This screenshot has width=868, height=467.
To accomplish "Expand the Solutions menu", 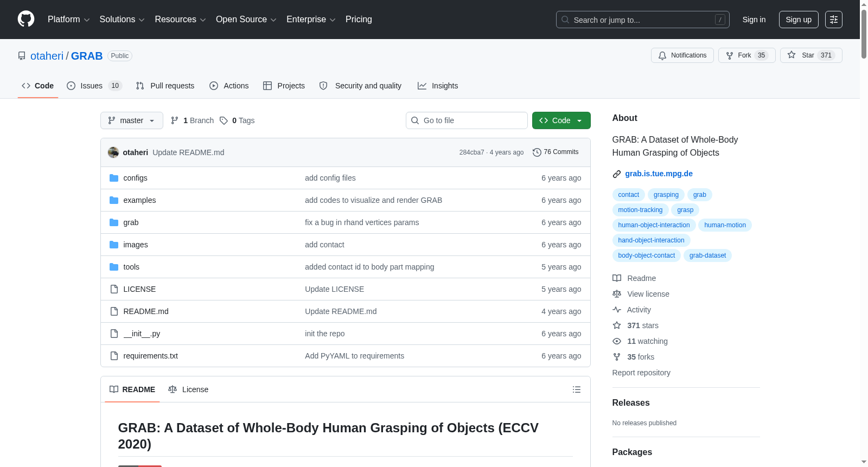I will (x=122, y=20).
